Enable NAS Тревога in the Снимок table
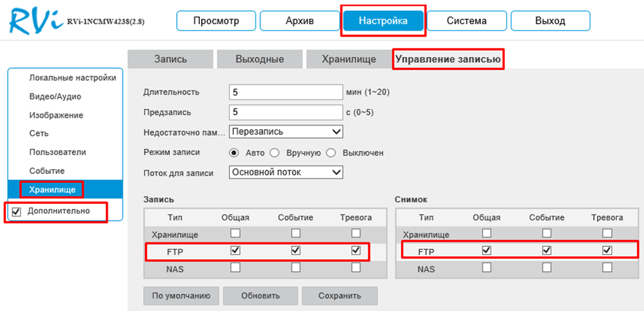Viewport: 644px width, 311px height. point(607,267)
